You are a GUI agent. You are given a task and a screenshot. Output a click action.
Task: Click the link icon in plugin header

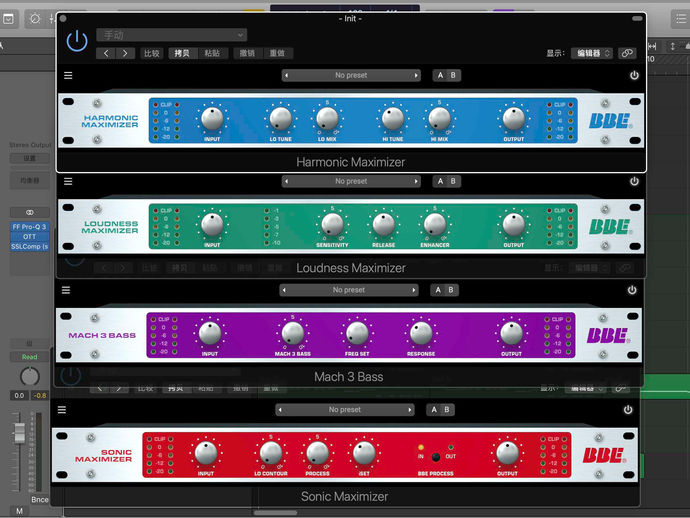pos(627,53)
